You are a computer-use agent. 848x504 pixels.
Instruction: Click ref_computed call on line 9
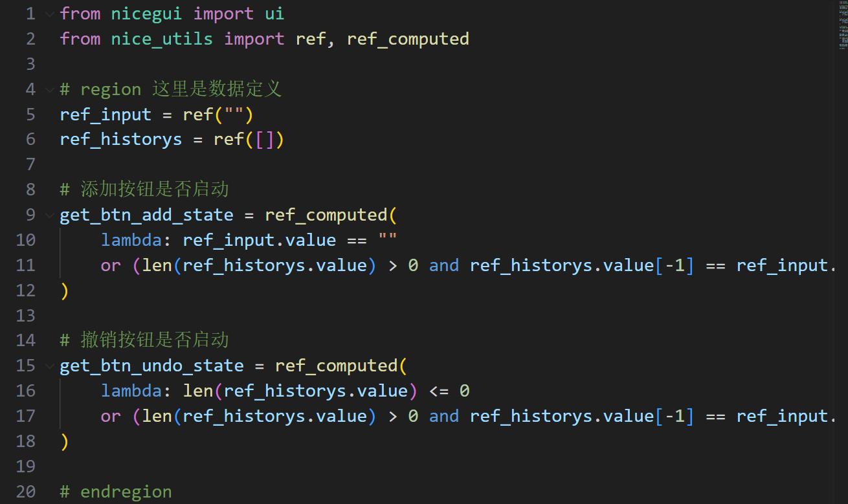pos(328,214)
